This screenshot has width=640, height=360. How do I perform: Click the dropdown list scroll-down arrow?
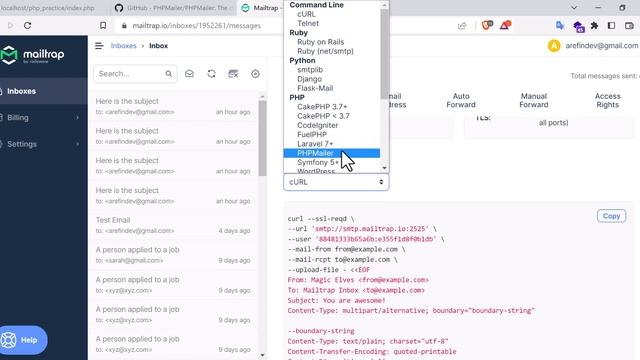coord(384,168)
